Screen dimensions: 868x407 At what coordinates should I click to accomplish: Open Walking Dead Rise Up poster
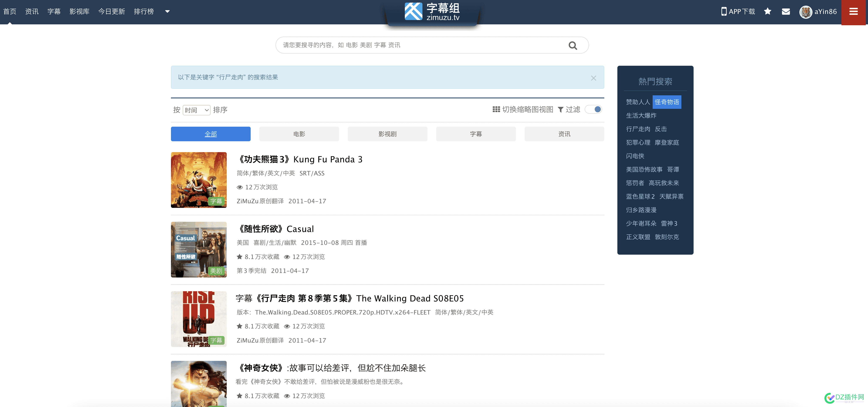click(199, 319)
